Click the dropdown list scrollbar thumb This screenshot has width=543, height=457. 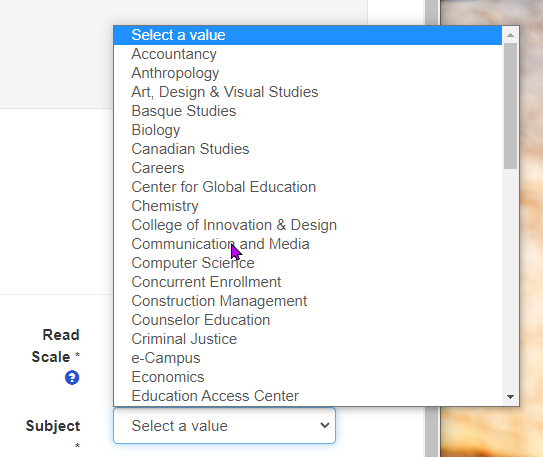[x=510, y=106]
